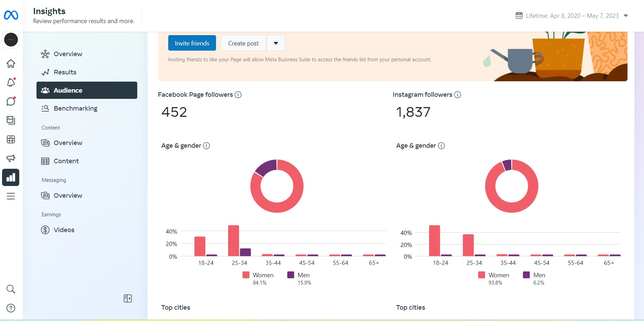Open the All tools hamburger menu
The height and width of the screenshot is (321, 644).
pos(11,196)
